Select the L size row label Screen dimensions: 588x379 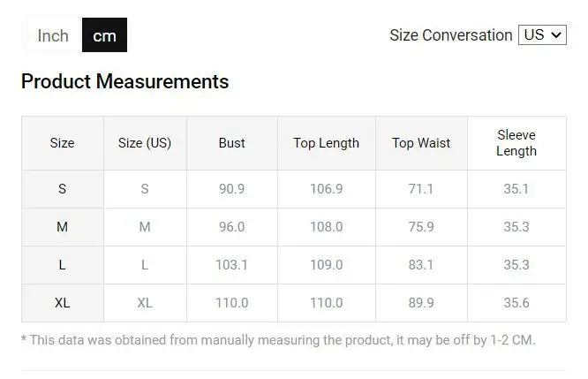(x=63, y=265)
